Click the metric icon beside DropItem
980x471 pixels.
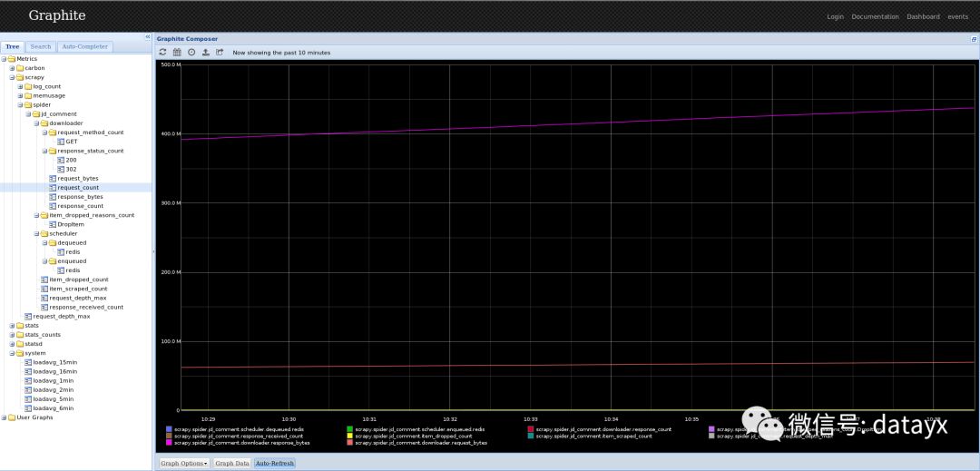pos(53,224)
